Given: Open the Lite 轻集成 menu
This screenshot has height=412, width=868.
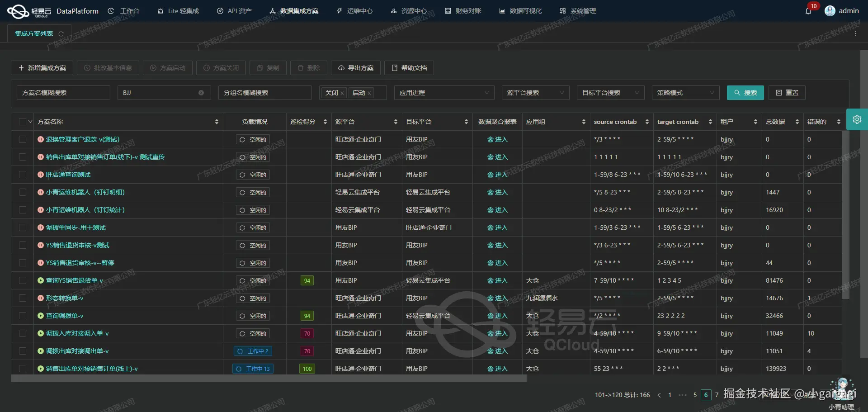Looking at the screenshot, I should click(x=178, y=11).
